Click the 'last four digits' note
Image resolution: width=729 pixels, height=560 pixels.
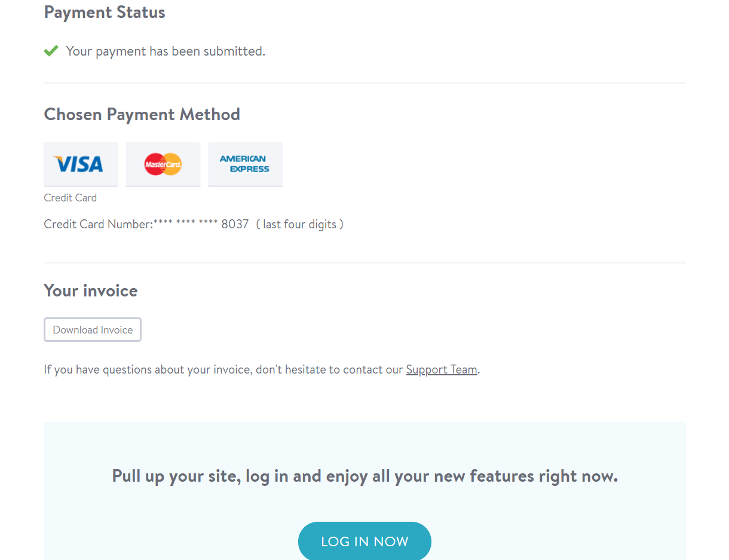pos(299,225)
